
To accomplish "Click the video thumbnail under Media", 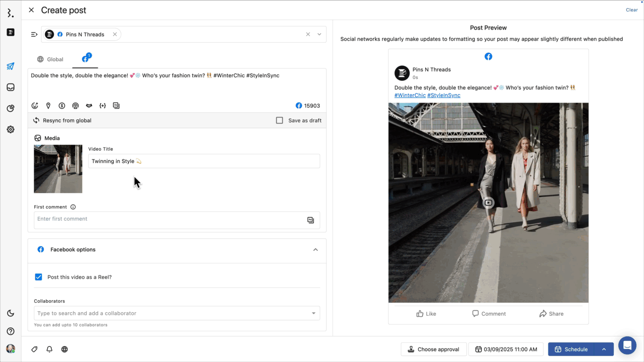I will point(58,169).
